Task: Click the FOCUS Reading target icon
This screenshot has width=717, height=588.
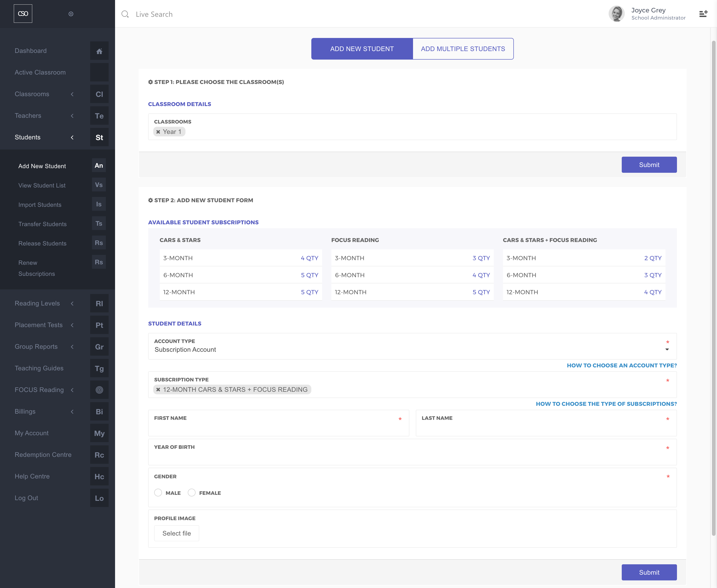Action: [99, 390]
